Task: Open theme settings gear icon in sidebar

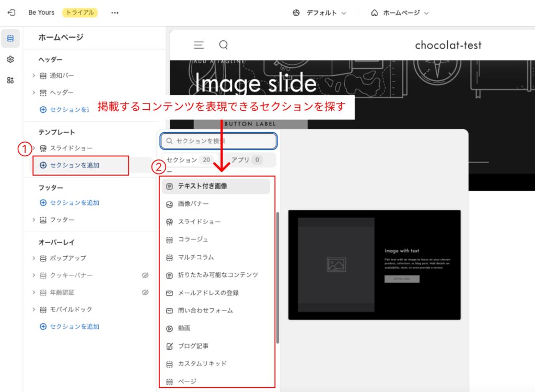Action: tap(10, 60)
